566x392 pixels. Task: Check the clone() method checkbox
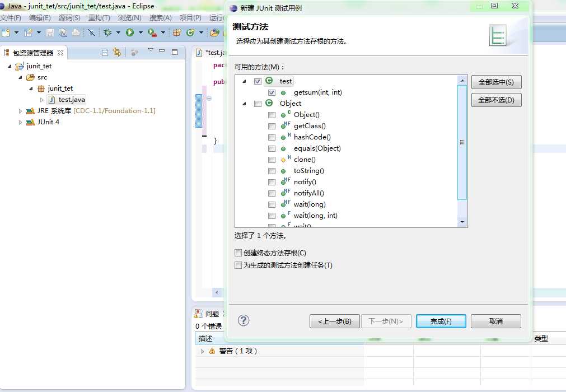click(272, 160)
